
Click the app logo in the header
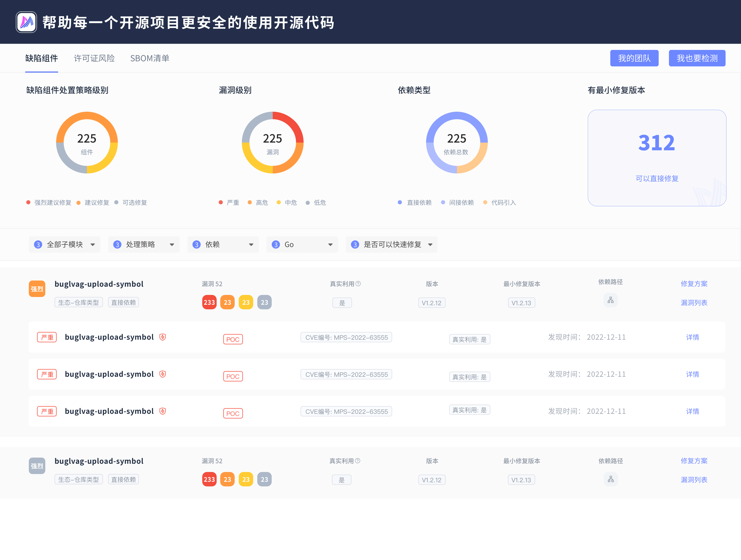click(x=27, y=22)
